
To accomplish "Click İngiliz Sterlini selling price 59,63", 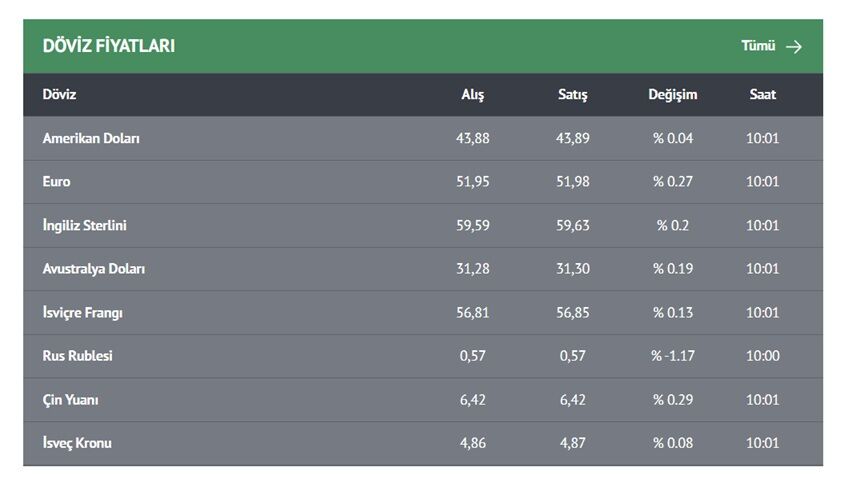I will [573, 225].
